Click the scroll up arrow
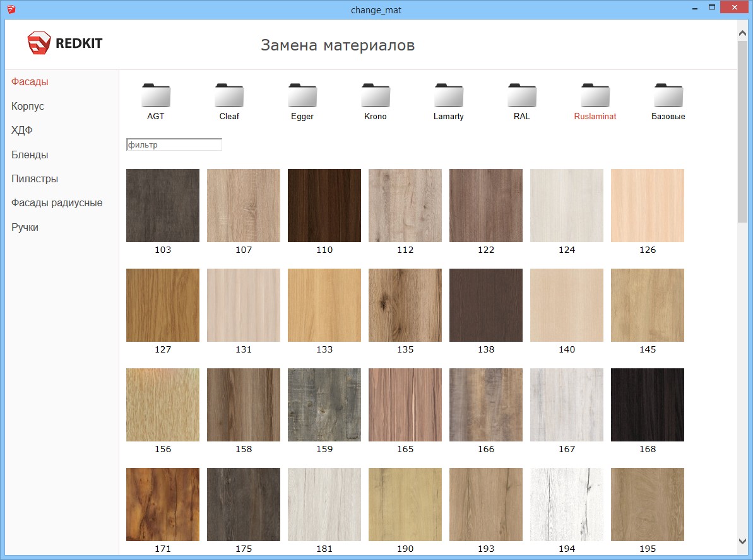This screenshot has width=753, height=560. click(742, 33)
